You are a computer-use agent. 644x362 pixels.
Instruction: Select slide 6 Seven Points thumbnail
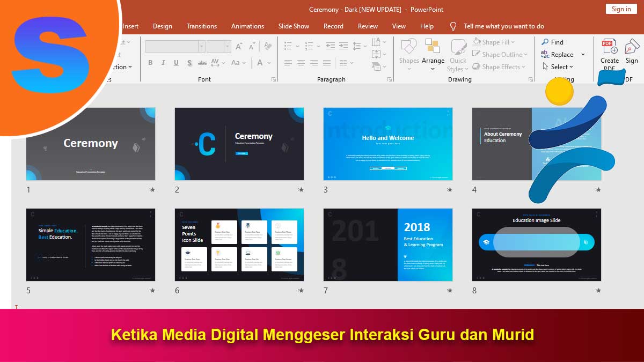(239, 245)
